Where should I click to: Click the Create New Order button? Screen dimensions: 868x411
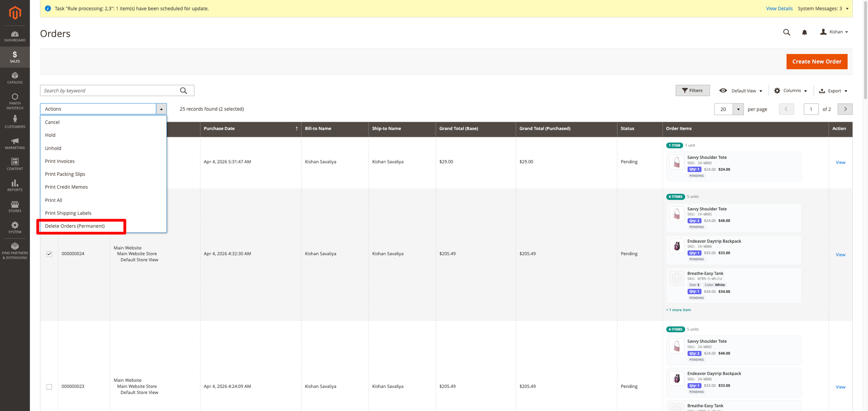pos(816,62)
